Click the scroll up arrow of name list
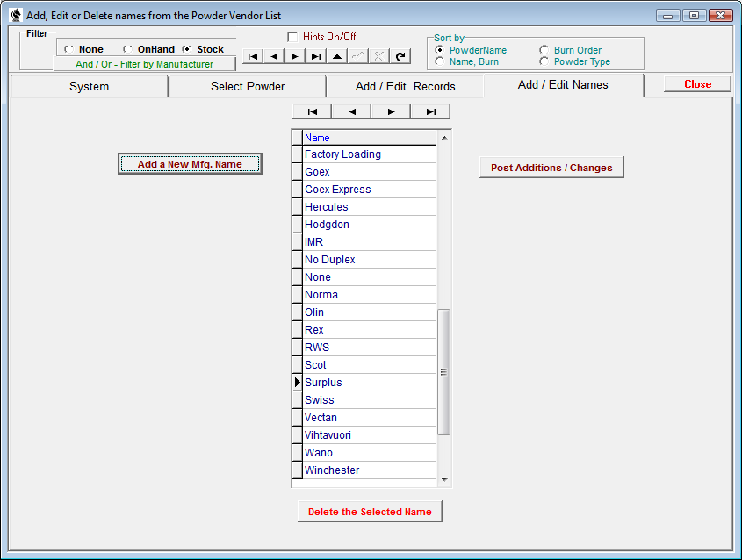742x560 pixels. [444, 138]
